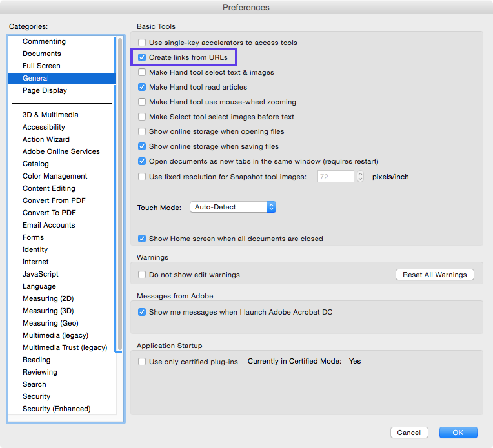Uncheck Show me messages from Adobe
The width and height of the screenshot is (493, 448).
[x=142, y=312]
